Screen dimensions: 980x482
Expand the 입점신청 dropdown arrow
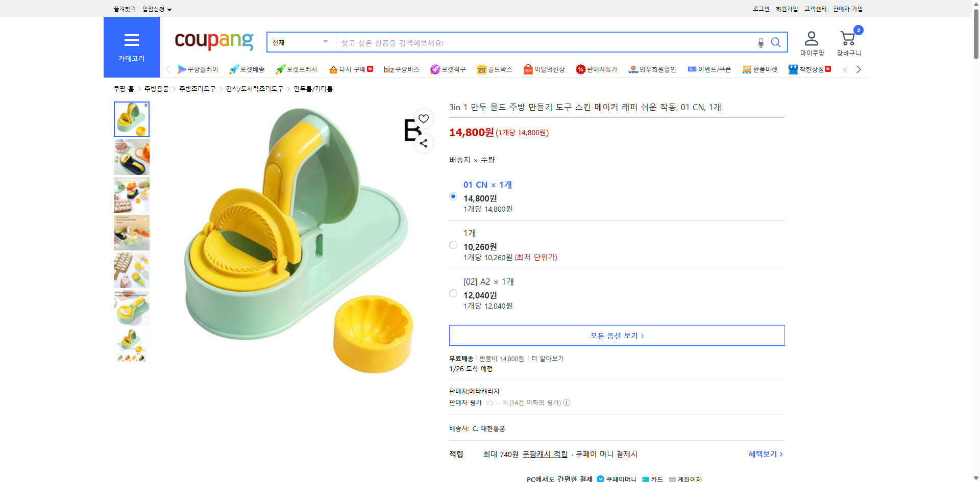pos(169,9)
